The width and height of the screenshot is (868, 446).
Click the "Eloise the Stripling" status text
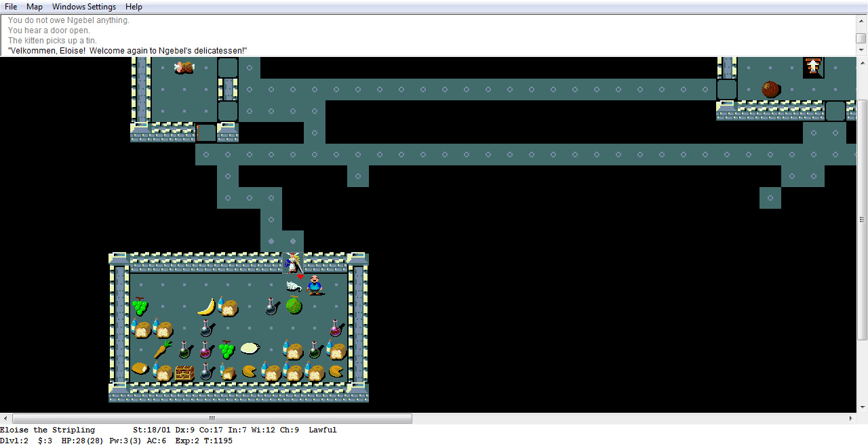pos(47,430)
